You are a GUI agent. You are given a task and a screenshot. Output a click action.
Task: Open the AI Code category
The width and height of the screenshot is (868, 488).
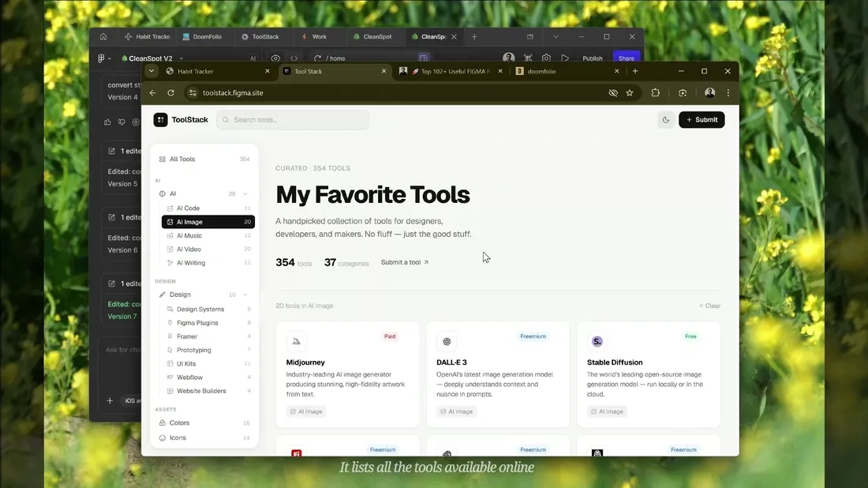(208, 208)
